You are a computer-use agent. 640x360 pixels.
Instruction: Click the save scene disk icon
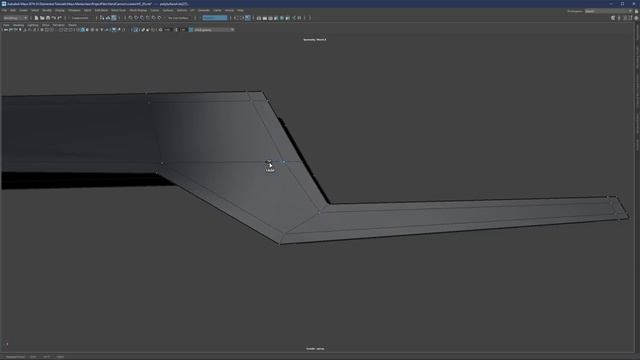click(x=48, y=18)
